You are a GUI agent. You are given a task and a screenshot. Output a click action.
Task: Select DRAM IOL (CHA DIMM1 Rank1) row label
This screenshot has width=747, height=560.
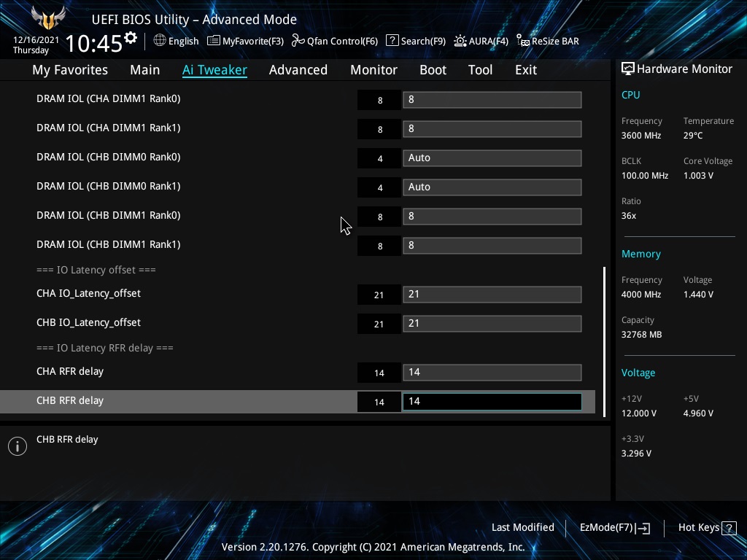108,128
